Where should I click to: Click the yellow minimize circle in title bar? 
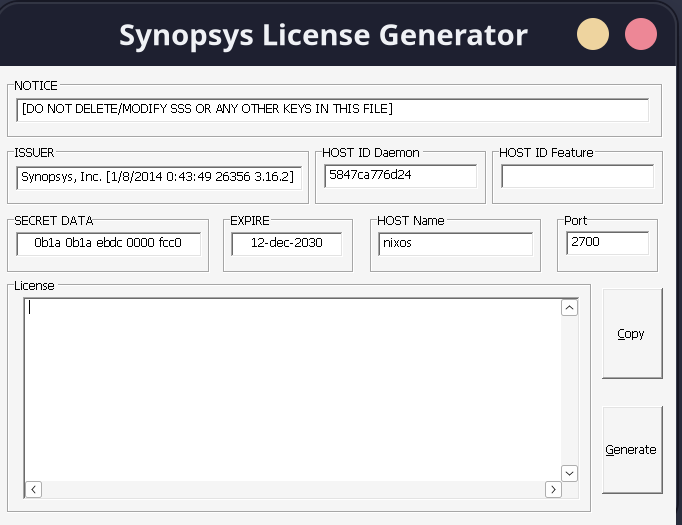[x=593, y=35]
